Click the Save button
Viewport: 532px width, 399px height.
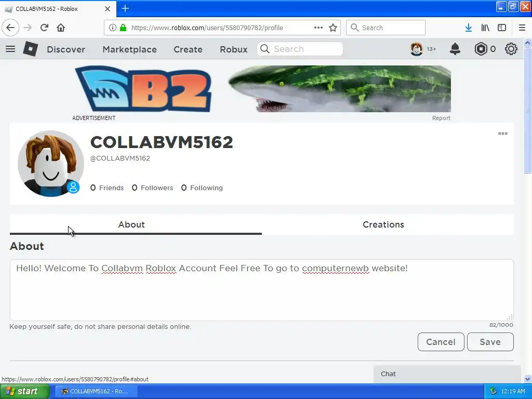pyautogui.click(x=490, y=342)
